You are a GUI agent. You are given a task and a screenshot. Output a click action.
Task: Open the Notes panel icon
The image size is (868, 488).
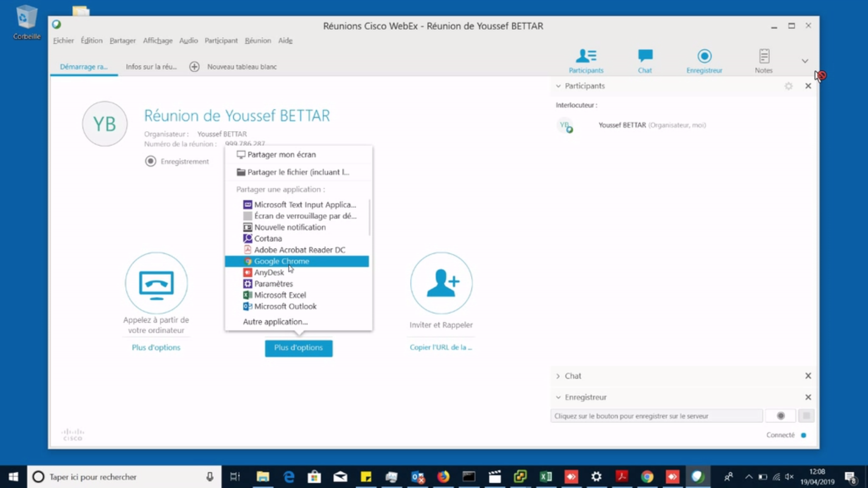point(764,56)
